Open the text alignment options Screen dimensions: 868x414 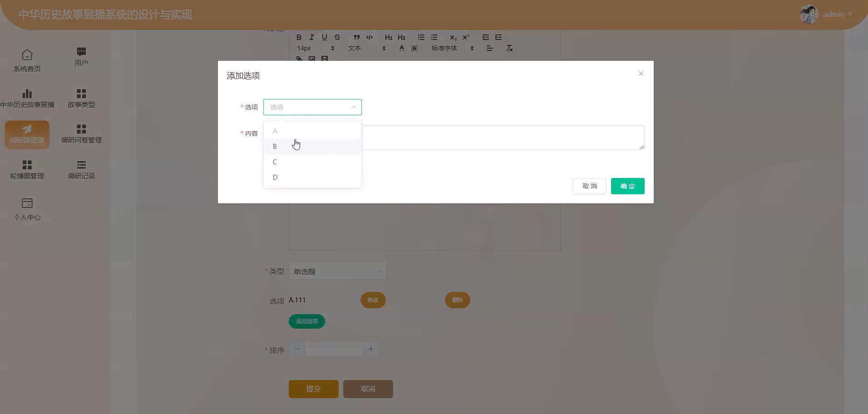489,48
